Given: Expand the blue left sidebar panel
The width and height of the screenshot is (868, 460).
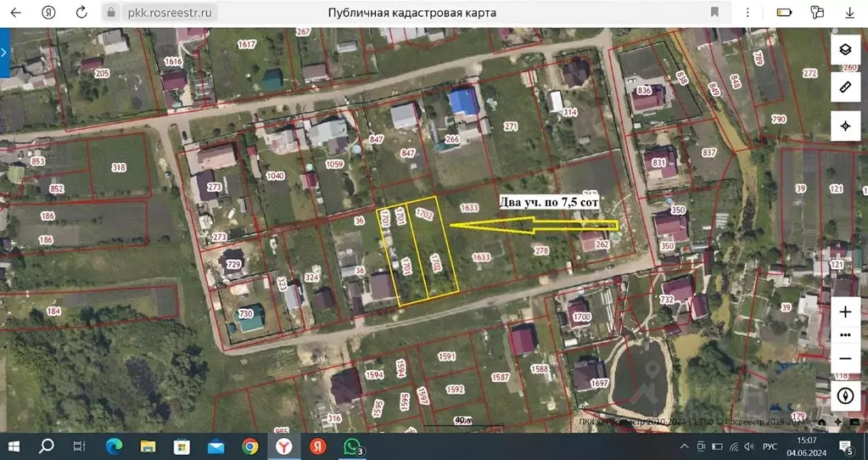Looking at the screenshot, I should click(4, 53).
